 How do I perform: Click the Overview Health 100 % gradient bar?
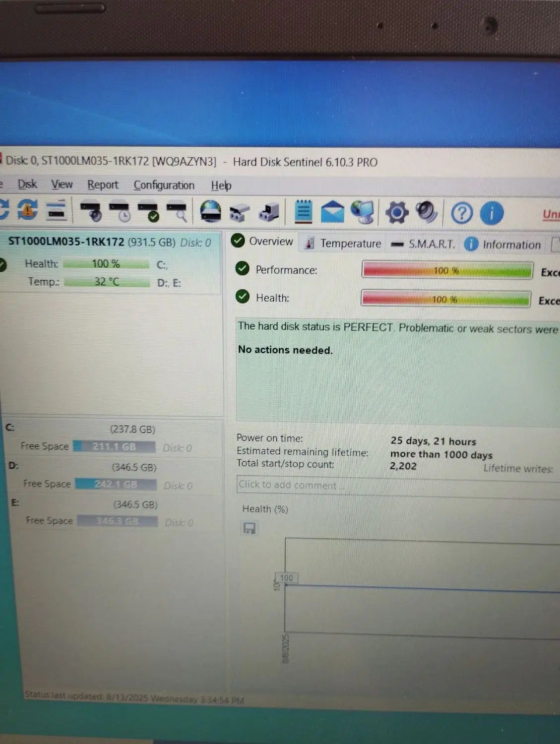click(x=445, y=299)
